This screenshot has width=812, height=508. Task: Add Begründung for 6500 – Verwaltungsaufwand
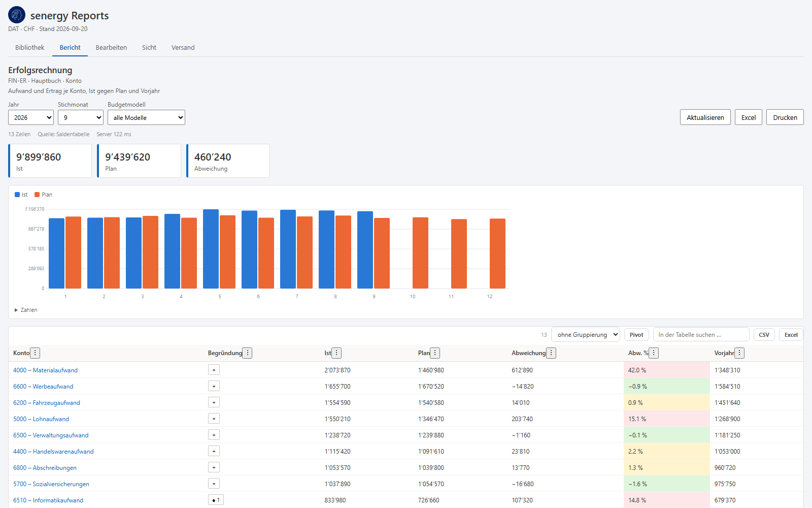[214, 435]
